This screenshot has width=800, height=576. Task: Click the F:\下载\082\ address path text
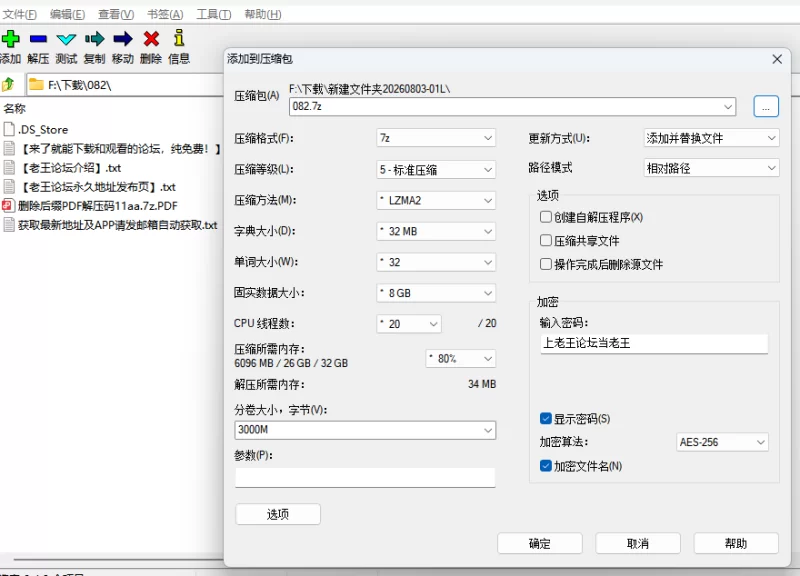point(80,85)
